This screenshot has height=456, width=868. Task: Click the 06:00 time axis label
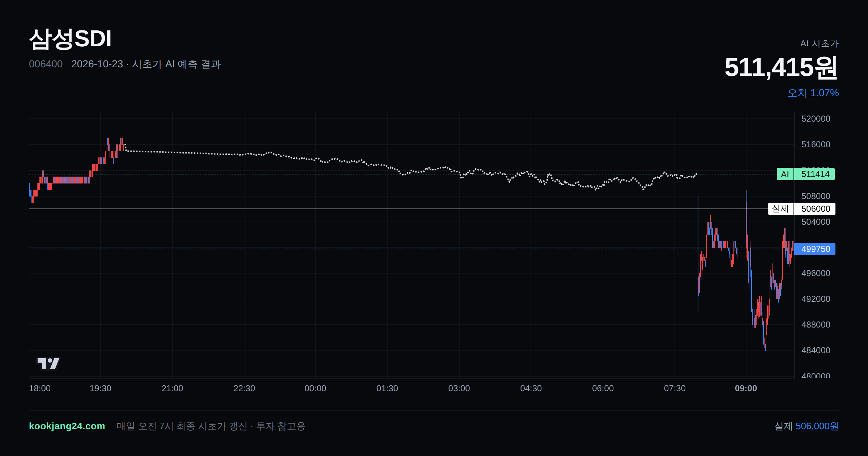tap(603, 388)
